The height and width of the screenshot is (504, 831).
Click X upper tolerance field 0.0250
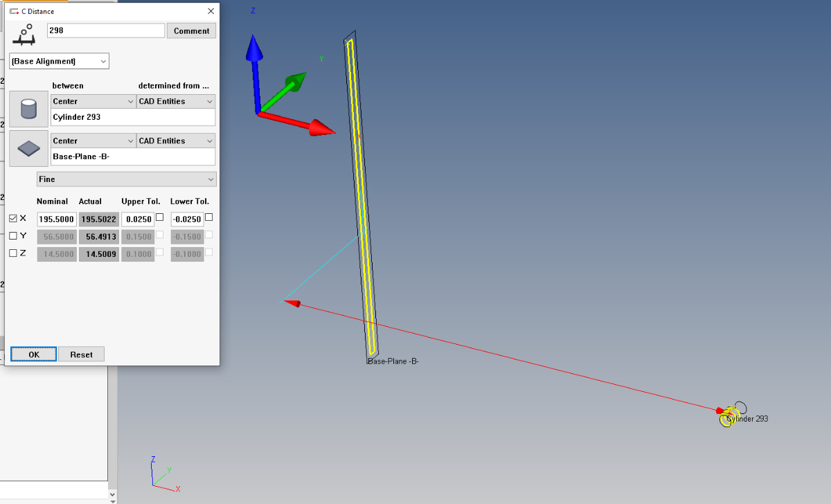[x=138, y=219]
